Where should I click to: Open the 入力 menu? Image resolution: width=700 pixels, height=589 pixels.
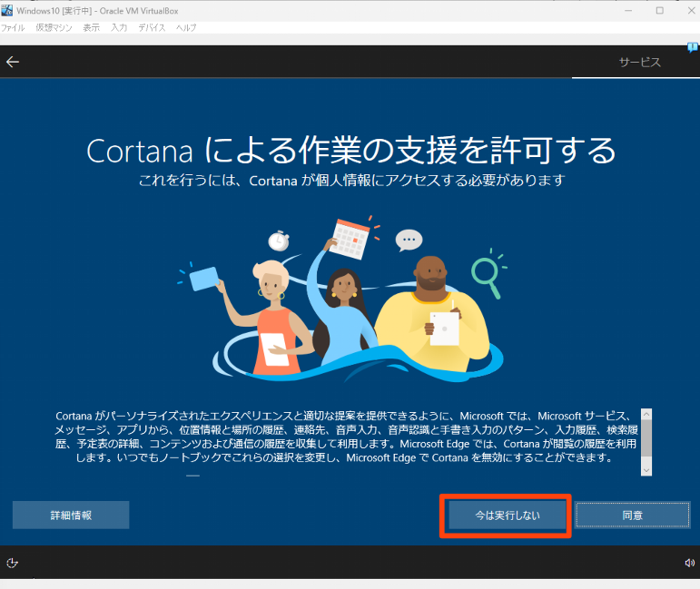point(119,27)
